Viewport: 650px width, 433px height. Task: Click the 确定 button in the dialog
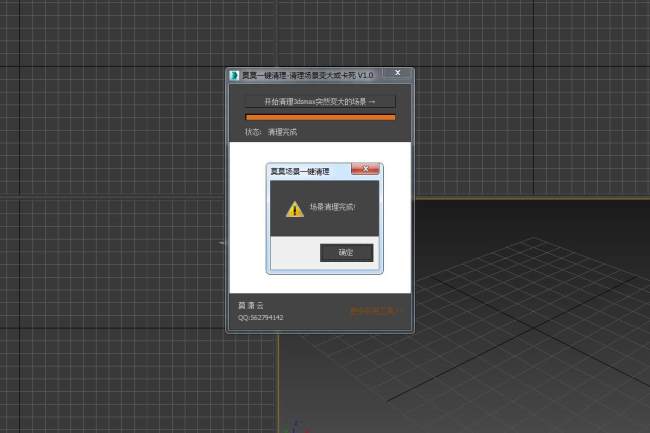pos(346,253)
